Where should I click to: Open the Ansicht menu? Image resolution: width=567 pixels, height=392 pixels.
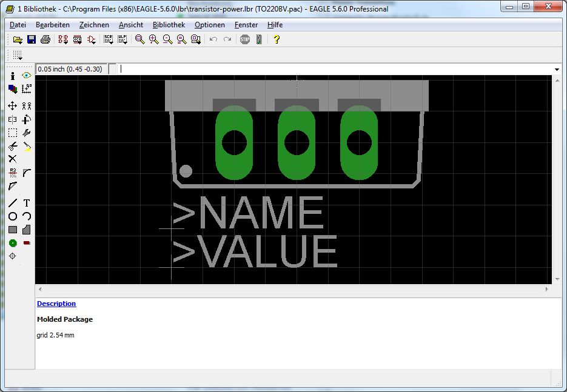click(131, 25)
